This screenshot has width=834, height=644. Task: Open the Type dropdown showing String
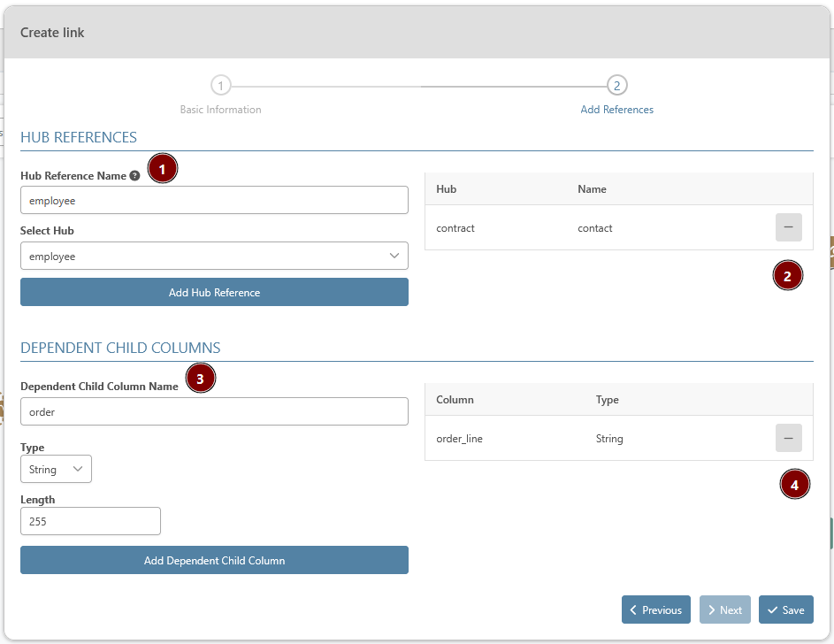pyautogui.click(x=56, y=469)
